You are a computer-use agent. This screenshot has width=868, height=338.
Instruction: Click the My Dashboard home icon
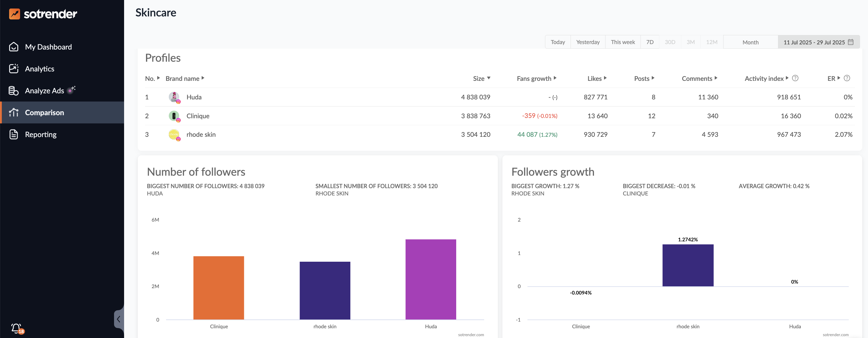click(13, 47)
